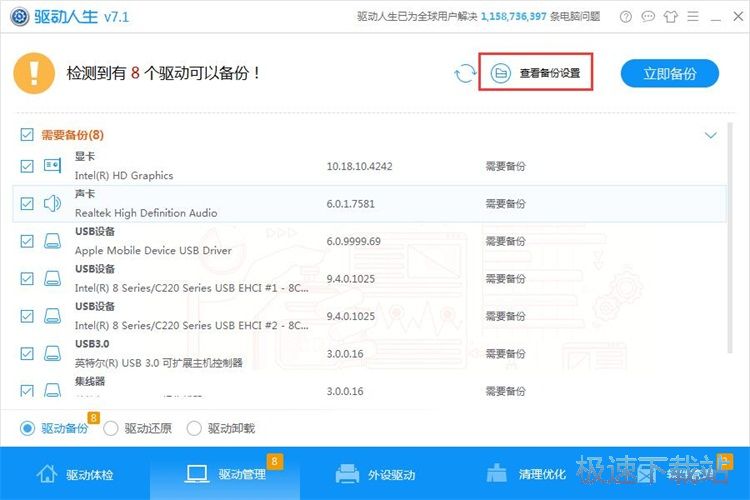Select the Apple Mobile Device USB Driver row
Screen dimensions: 750x500
[369, 241]
